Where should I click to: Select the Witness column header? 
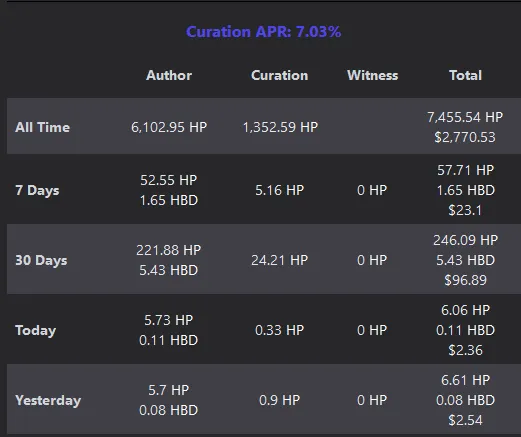(373, 75)
